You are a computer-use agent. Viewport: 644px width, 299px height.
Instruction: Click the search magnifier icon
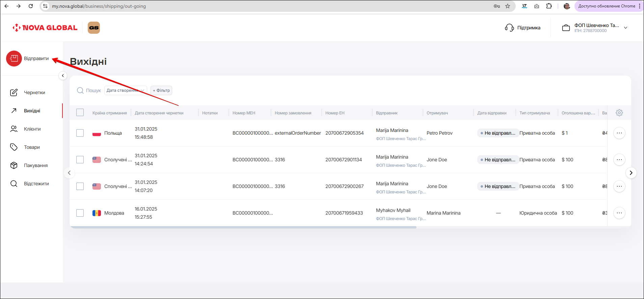pos(80,90)
